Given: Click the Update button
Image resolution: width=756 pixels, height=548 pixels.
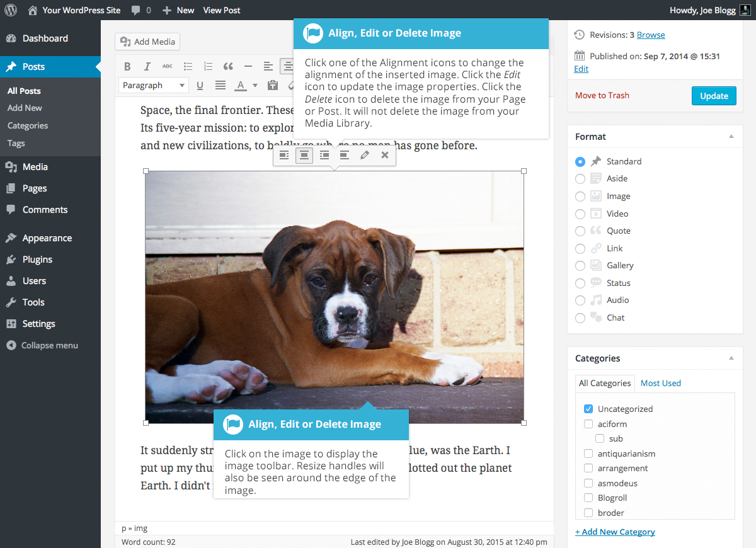Looking at the screenshot, I should tap(714, 96).
